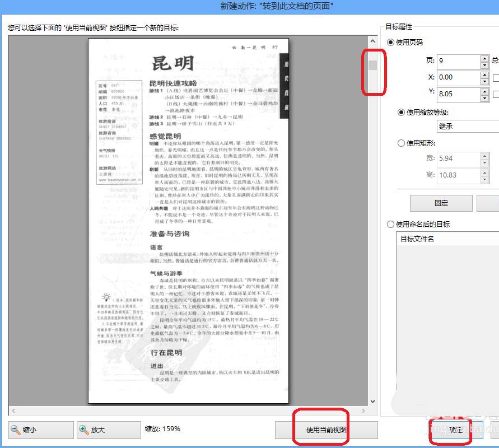Click the scrollbar up arrow icon
Image resolution: width=499 pixels, height=448 pixels.
tap(372, 40)
